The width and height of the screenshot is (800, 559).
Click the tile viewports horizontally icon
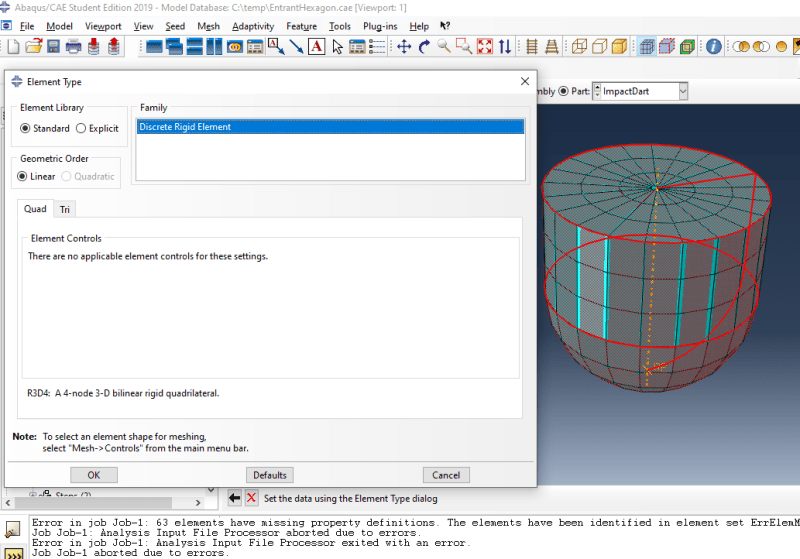pyautogui.click(x=194, y=47)
